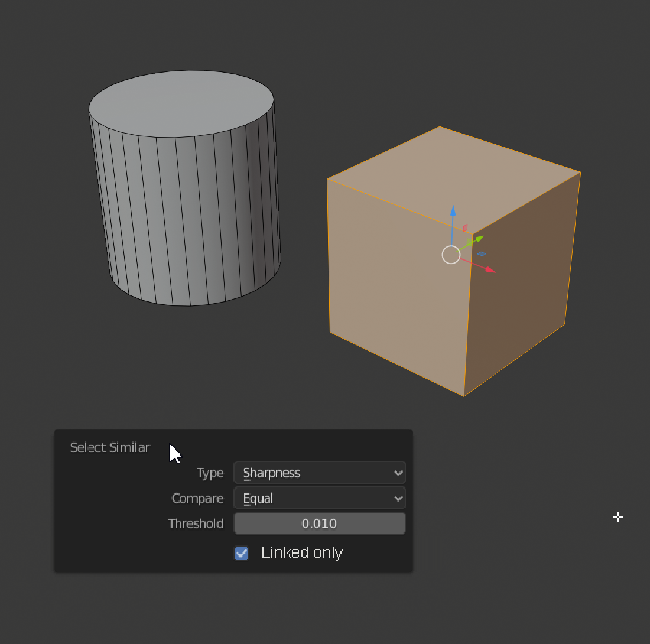Image resolution: width=650 pixels, height=644 pixels.
Task: Click the white circle gizmo center
Action: [451, 255]
